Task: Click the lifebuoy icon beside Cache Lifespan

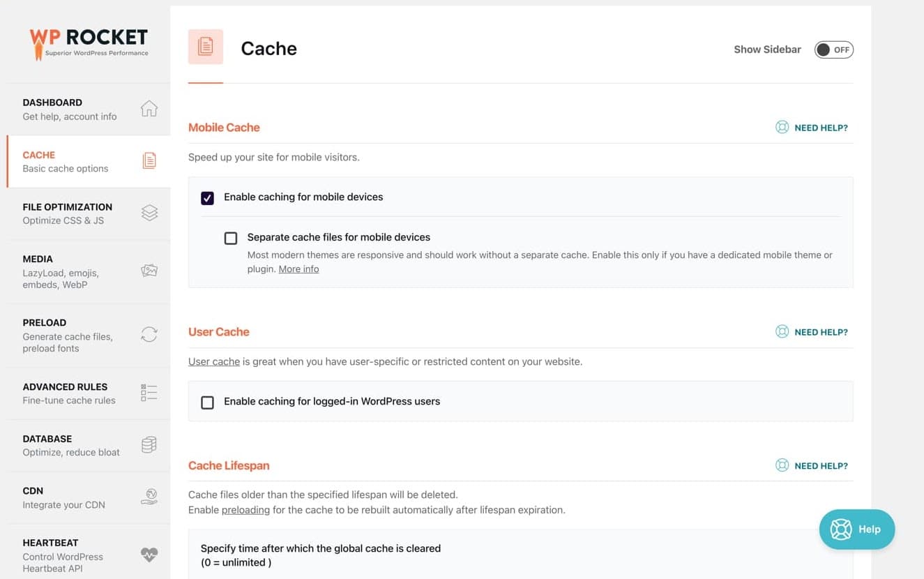Action: point(782,465)
